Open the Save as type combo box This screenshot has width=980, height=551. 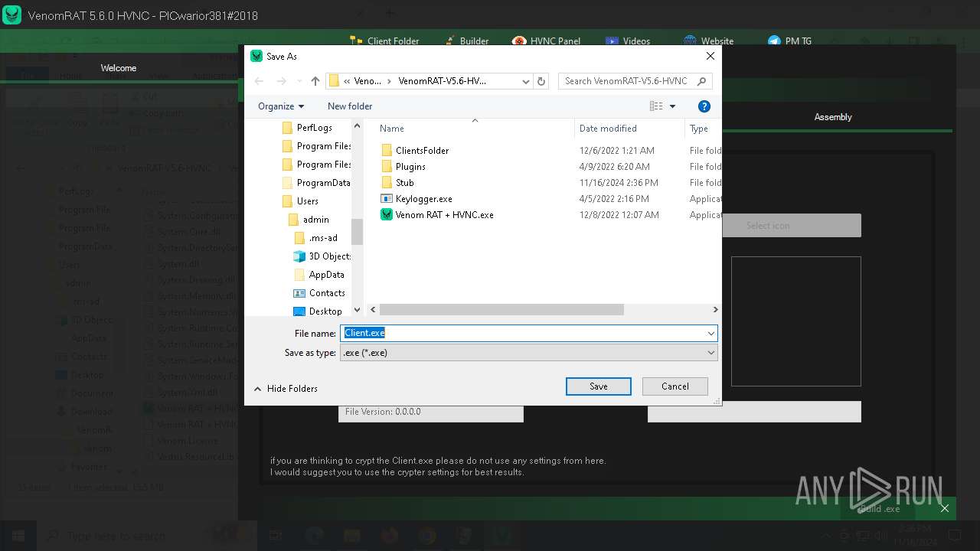[528, 353]
